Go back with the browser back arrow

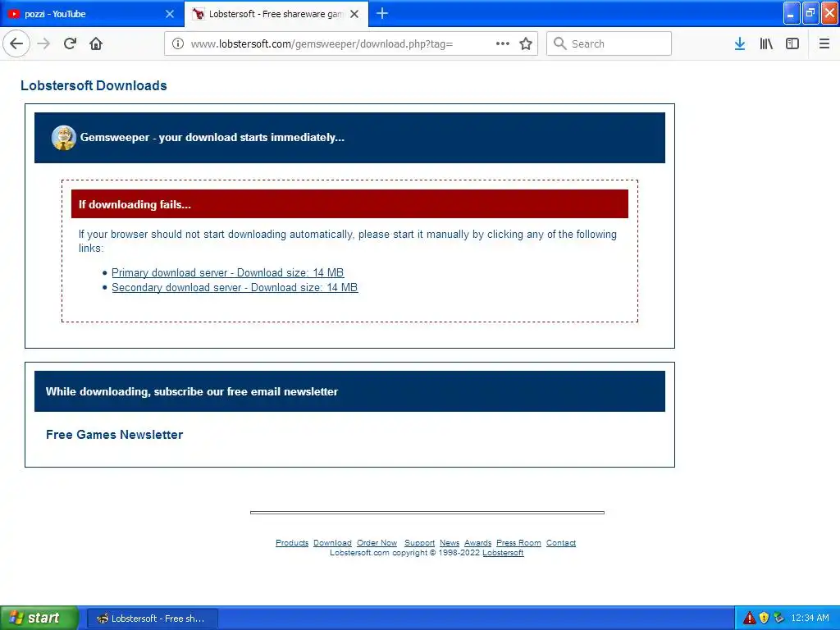pos(16,43)
